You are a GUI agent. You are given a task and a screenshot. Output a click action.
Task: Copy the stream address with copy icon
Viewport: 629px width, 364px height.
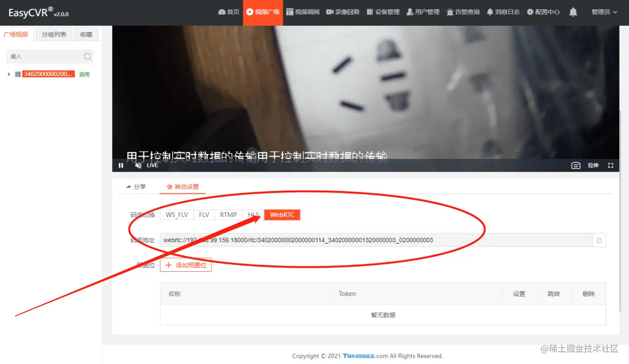pos(599,240)
